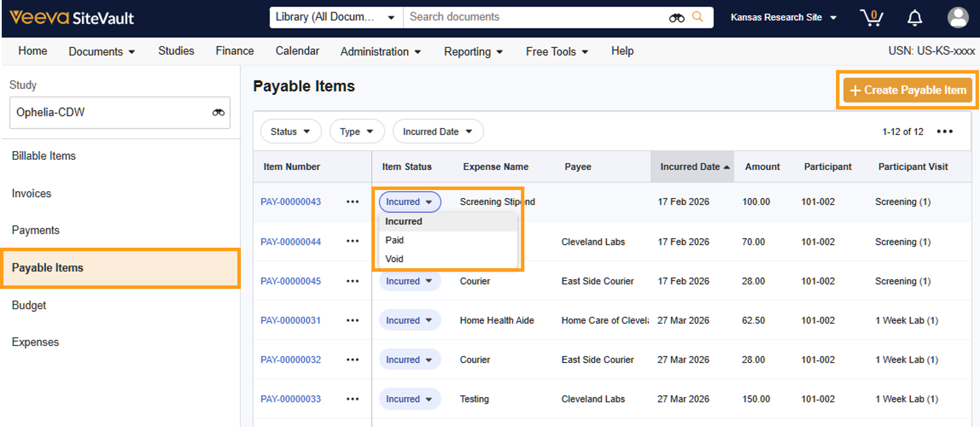Choose Void in the status dropdown
980x427 pixels.
(x=394, y=259)
